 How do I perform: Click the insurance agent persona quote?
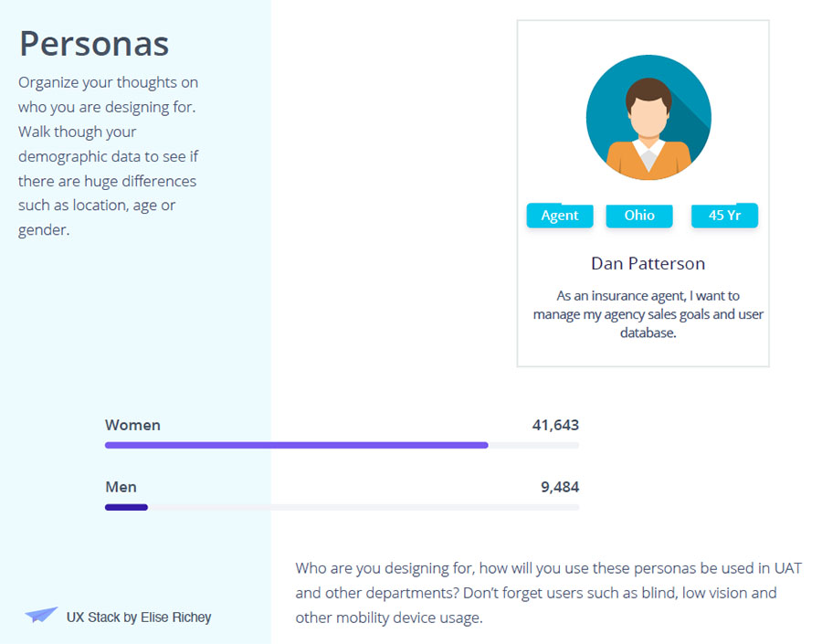(648, 314)
